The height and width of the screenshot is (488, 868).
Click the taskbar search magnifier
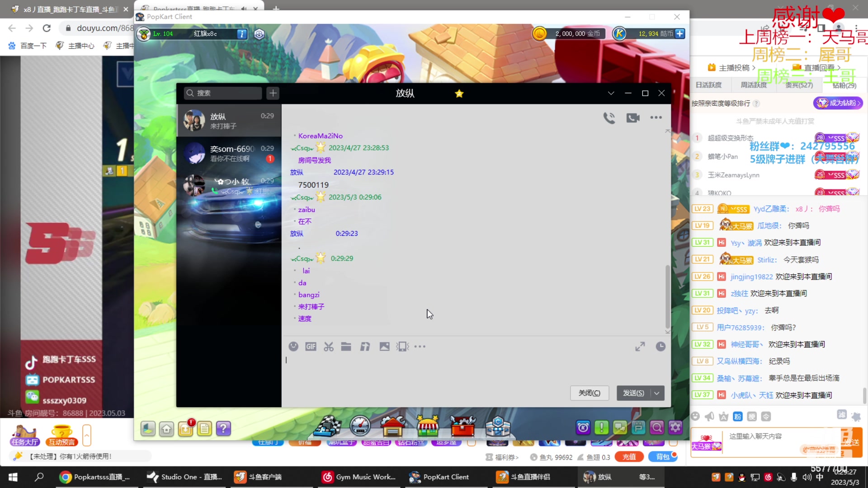[x=39, y=477]
